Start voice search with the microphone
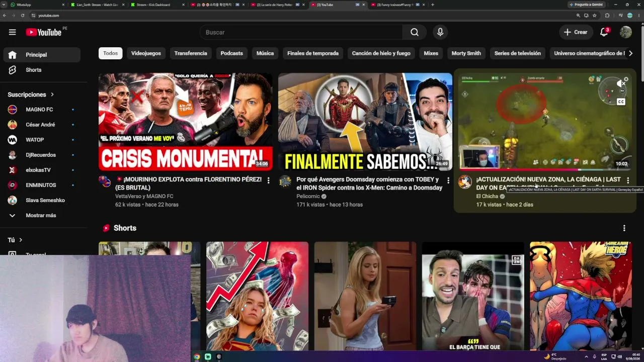Viewport: 644px width, 362px height. (440, 32)
